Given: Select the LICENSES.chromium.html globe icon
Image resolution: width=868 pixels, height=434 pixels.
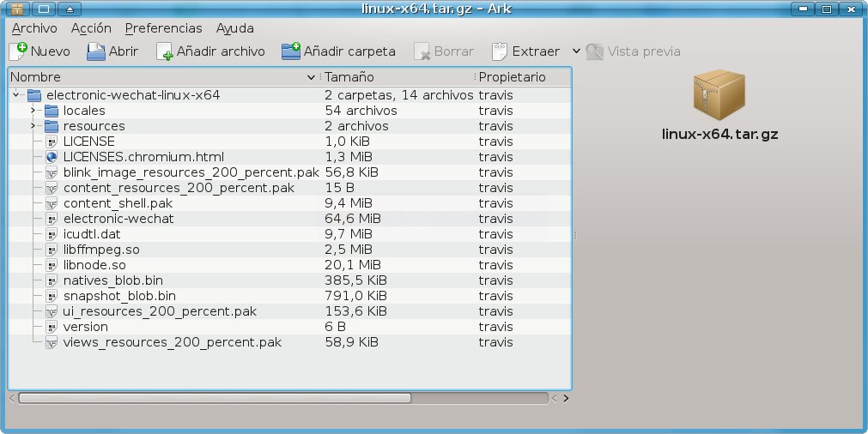Looking at the screenshot, I should [52, 157].
